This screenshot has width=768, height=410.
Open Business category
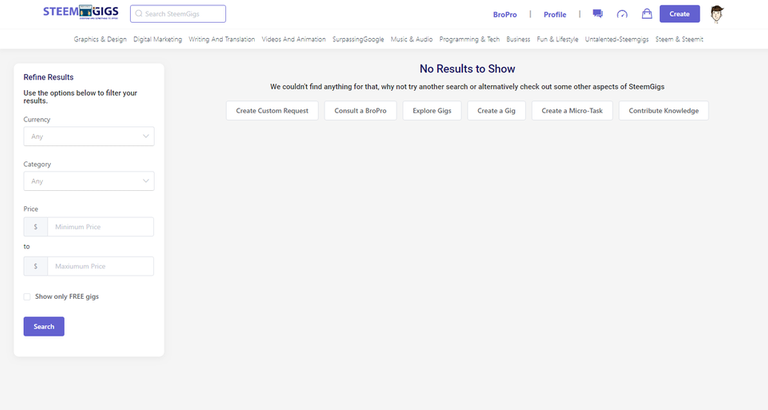pyautogui.click(x=518, y=39)
